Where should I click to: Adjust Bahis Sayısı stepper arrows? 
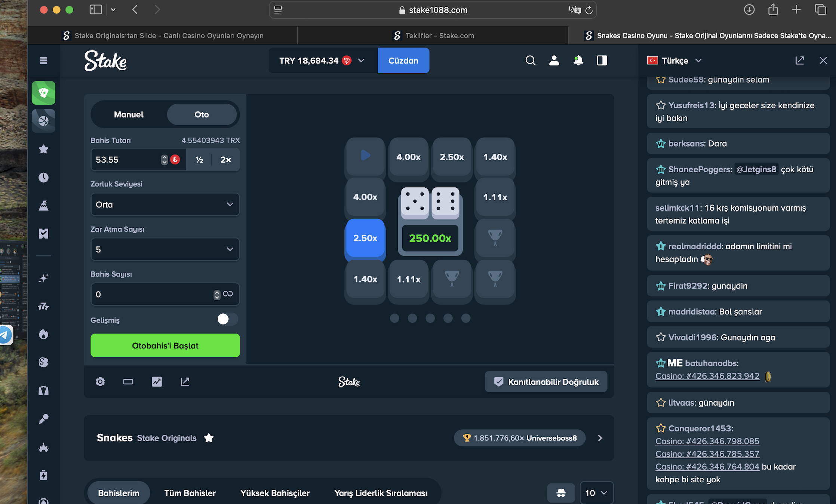tap(217, 295)
